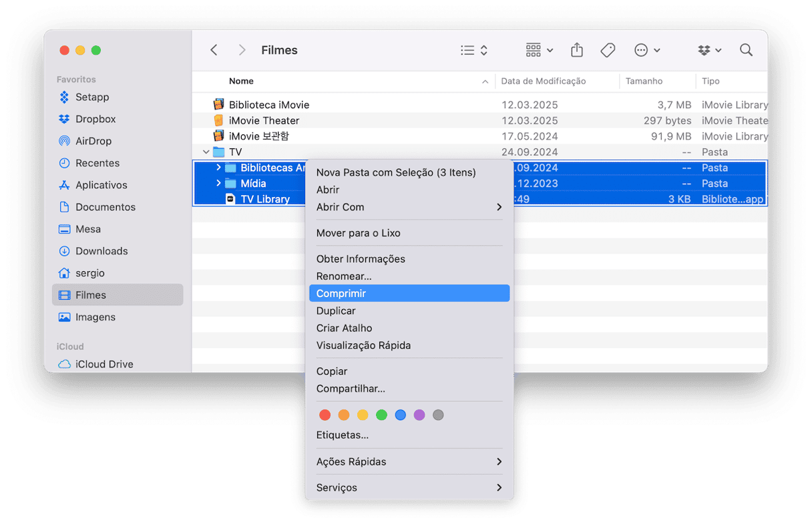Screen dimensions: 812x521
Task: Open AirDrop in the sidebar
Action: pos(93,141)
